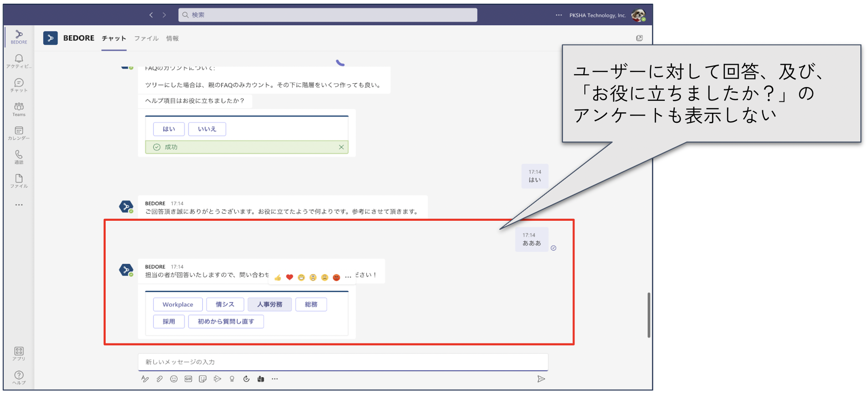868x393 pixels.
Task: Go back using the left arrow
Action: click(x=151, y=15)
